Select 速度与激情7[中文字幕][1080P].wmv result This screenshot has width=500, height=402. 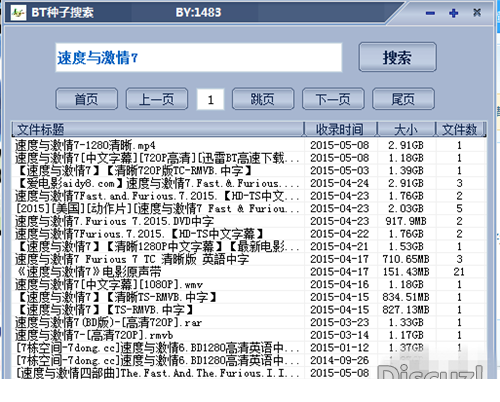point(248,285)
